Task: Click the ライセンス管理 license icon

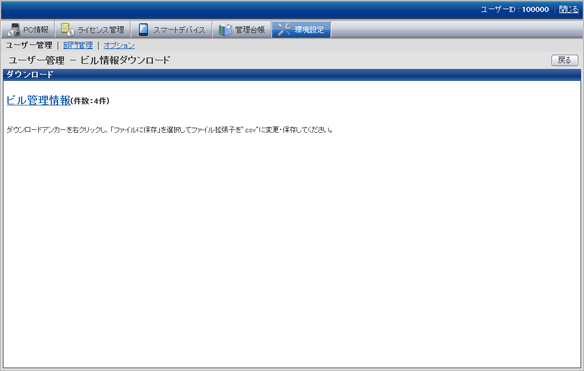Action: pyautogui.click(x=67, y=29)
